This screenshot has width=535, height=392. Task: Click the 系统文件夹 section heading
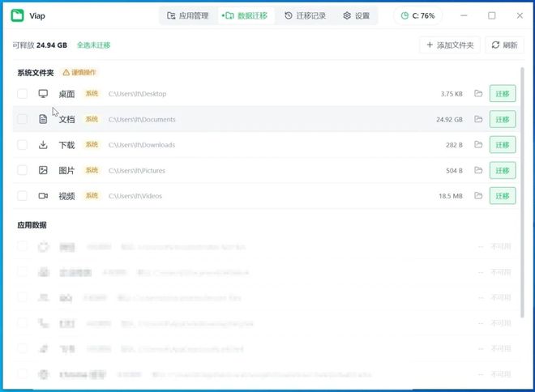coord(36,73)
